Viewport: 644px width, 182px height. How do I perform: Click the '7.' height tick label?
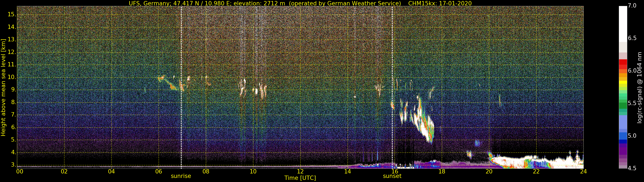(14, 115)
